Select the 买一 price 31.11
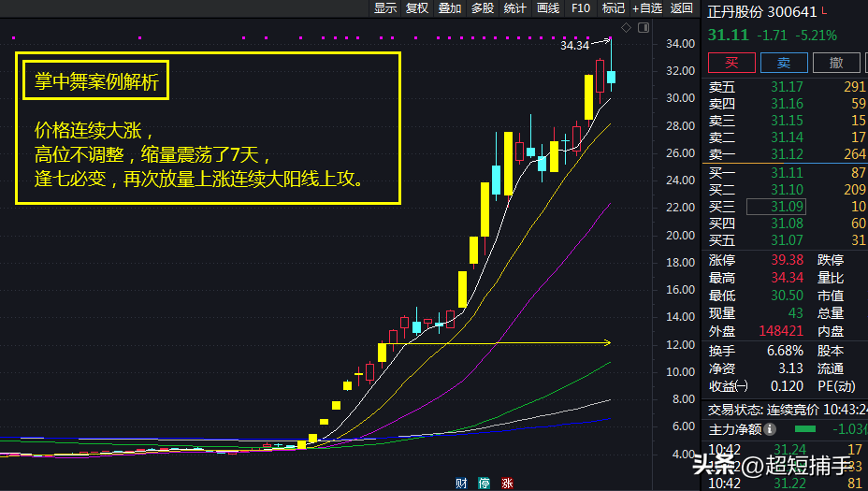 tap(787, 173)
